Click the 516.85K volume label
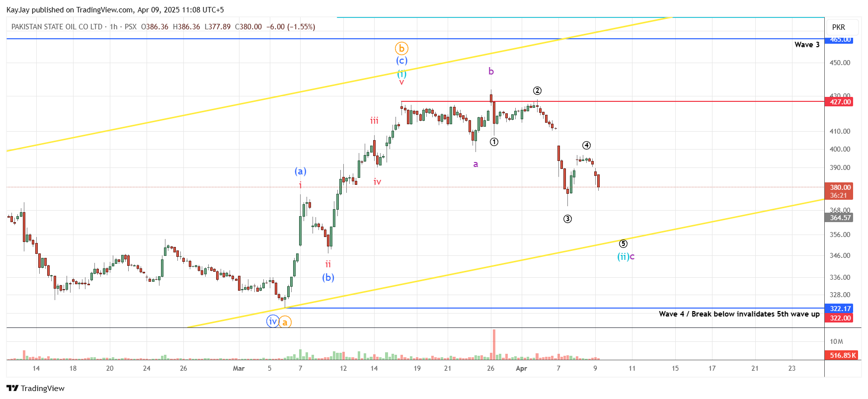The width and height of the screenshot is (868, 399). (x=840, y=355)
